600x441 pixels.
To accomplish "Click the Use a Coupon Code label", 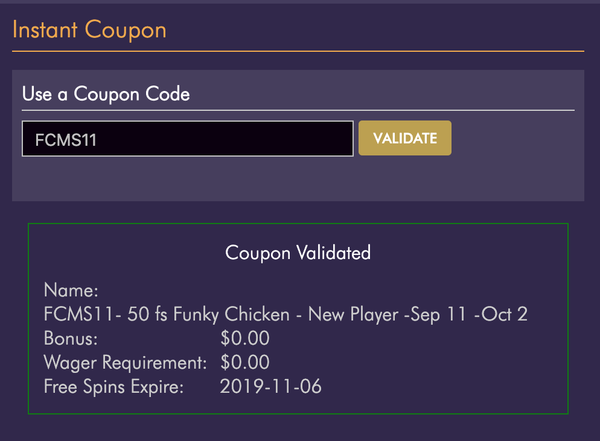I will click(106, 95).
